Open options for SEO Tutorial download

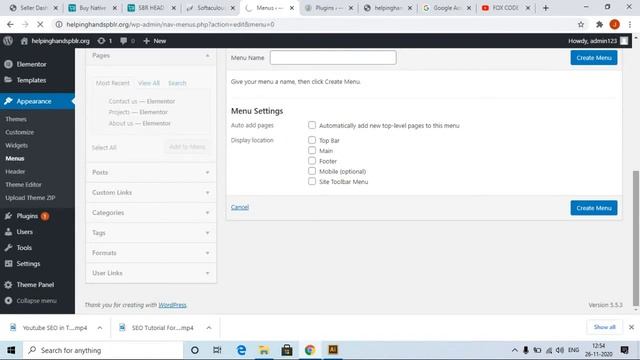click(209, 328)
